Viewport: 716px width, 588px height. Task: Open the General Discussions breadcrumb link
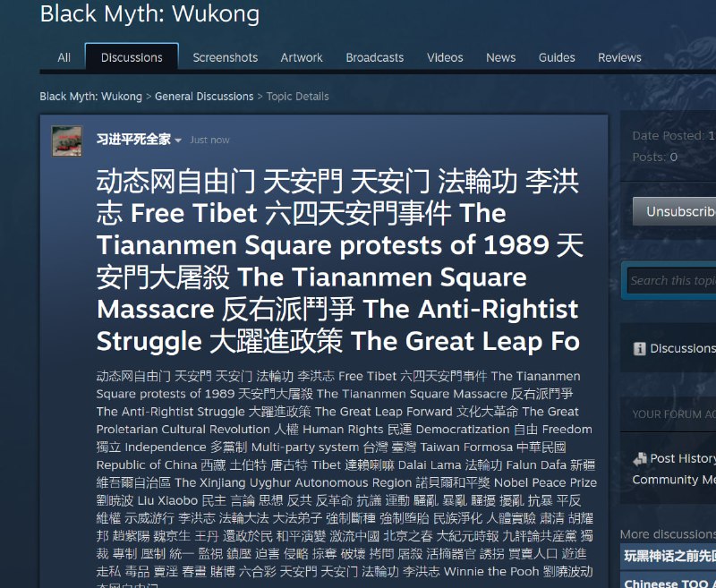pos(204,97)
